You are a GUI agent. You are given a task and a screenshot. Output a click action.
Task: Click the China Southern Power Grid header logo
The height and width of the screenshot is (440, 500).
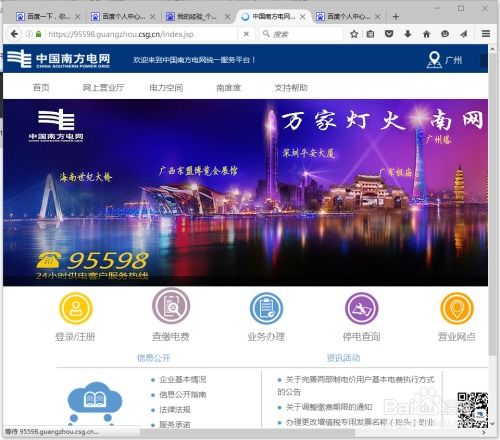click(x=59, y=59)
